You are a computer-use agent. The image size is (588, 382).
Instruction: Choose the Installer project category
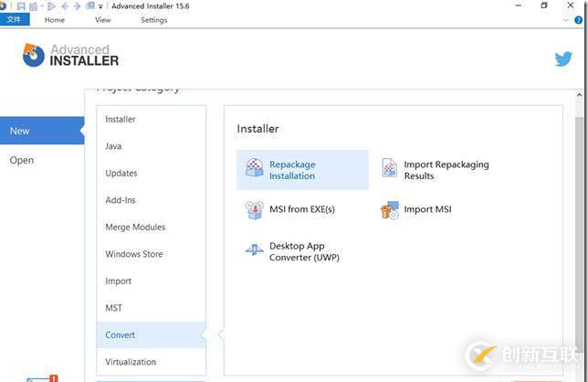tap(152, 120)
